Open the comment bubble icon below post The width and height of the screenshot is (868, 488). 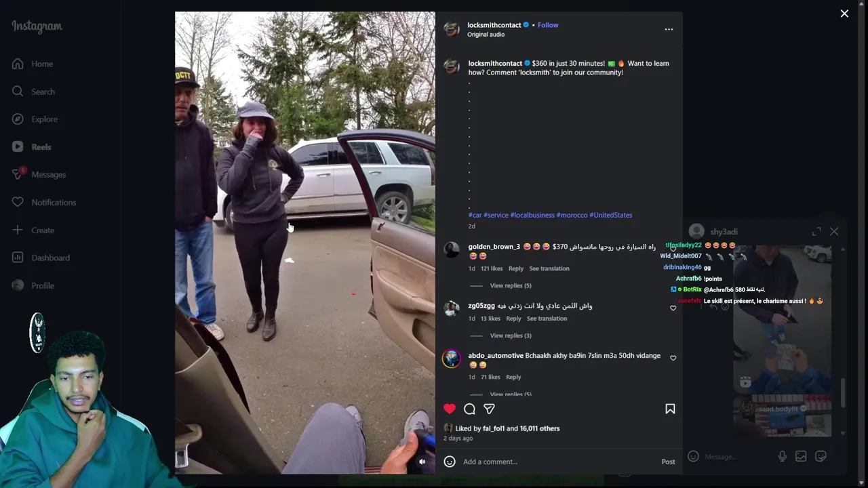tap(469, 409)
